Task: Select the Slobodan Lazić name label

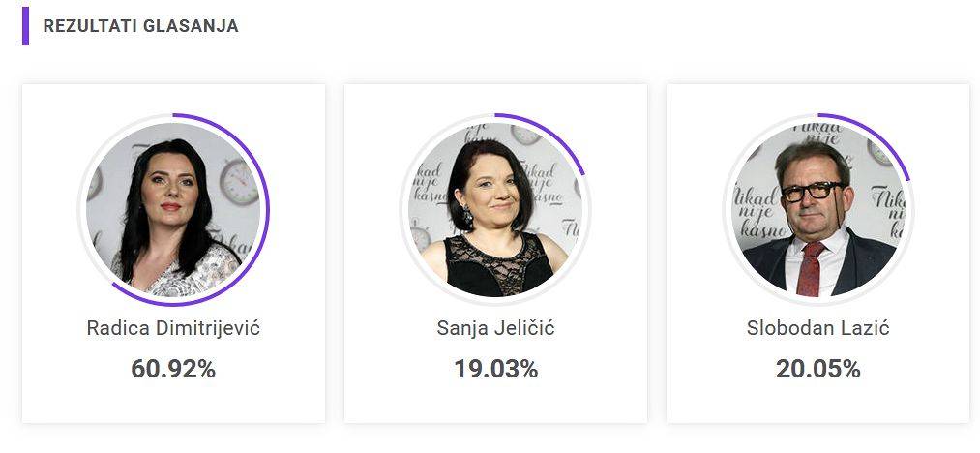Action: 818,328
